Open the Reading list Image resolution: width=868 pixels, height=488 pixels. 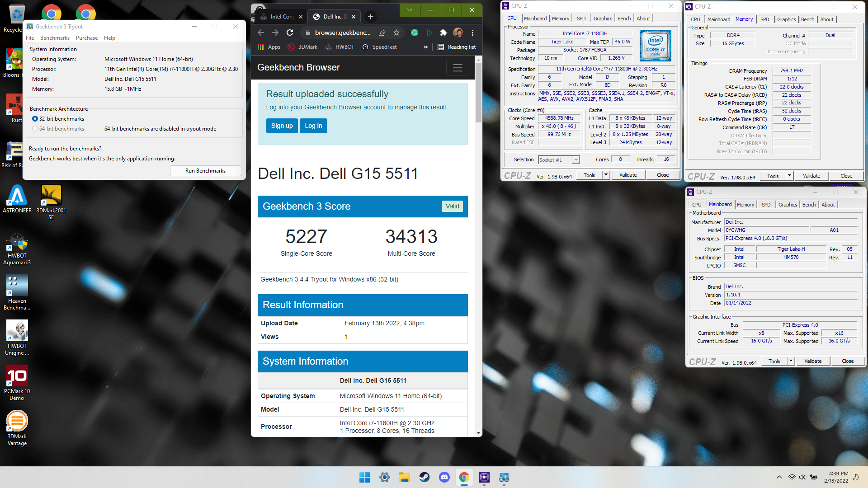point(457,47)
